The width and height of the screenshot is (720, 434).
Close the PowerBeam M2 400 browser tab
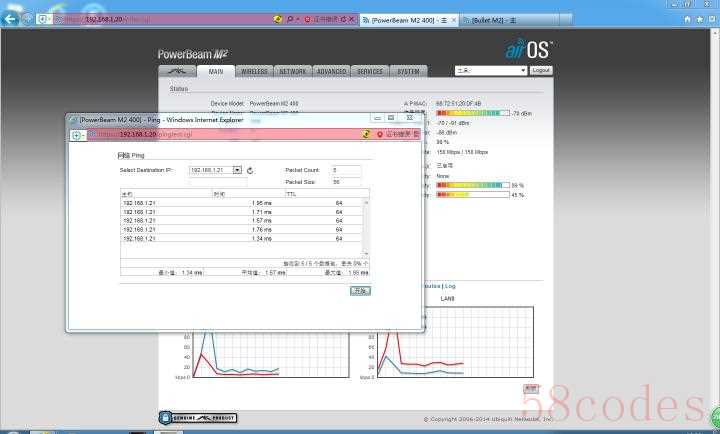454,20
